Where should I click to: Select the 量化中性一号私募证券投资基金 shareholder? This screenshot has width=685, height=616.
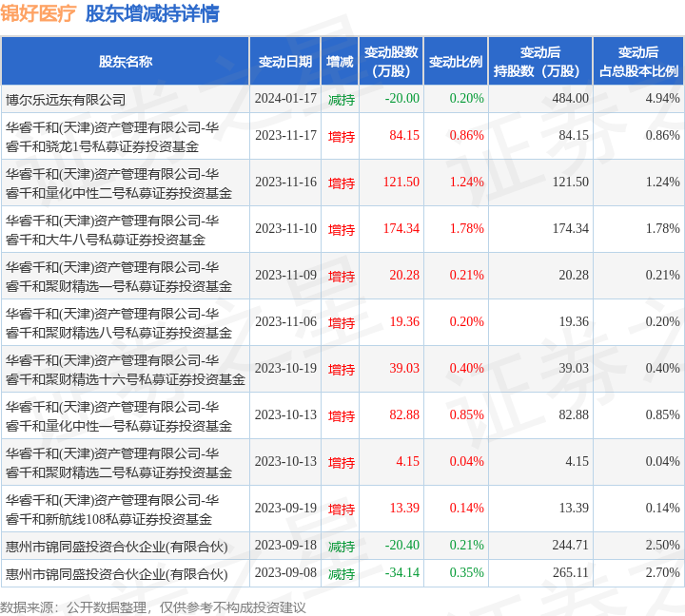(119, 417)
